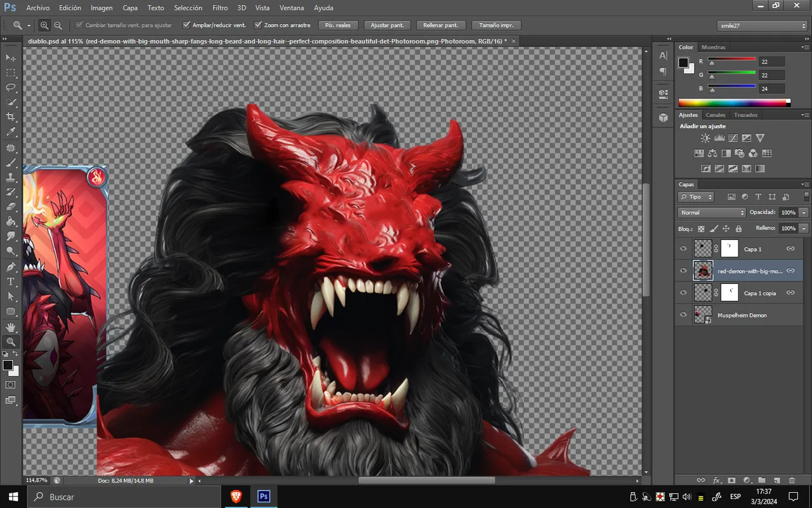Open the Archivo menu
Image resolution: width=812 pixels, height=508 pixels.
(x=38, y=8)
